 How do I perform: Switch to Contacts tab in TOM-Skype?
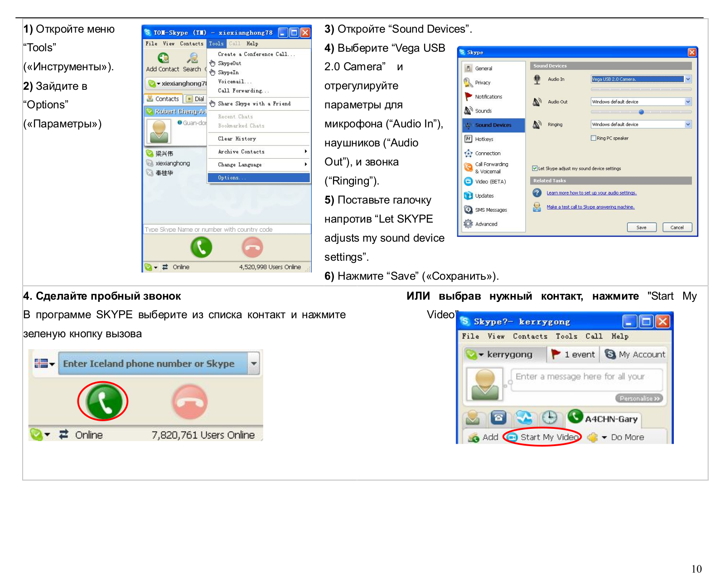[x=163, y=99]
